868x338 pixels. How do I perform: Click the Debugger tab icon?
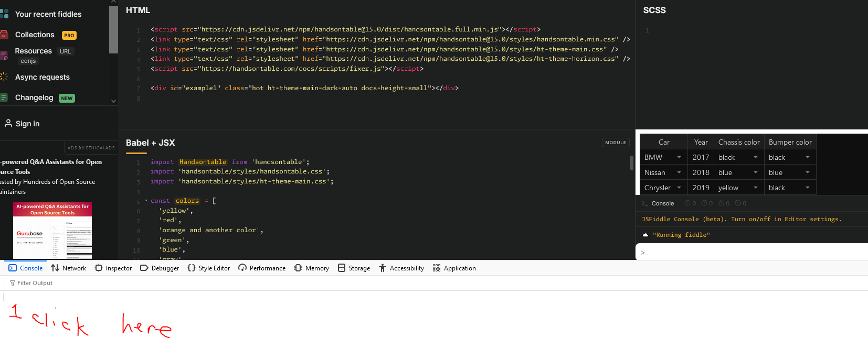pyautogui.click(x=144, y=268)
